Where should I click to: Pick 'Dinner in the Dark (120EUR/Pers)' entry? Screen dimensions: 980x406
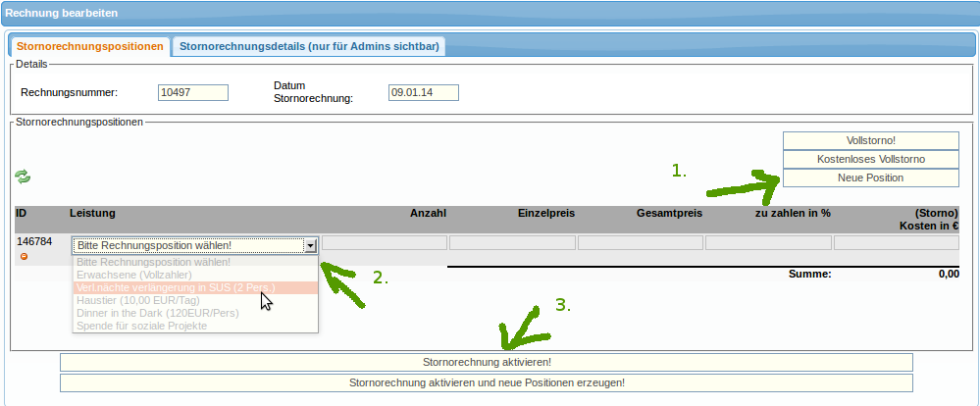click(156, 313)
